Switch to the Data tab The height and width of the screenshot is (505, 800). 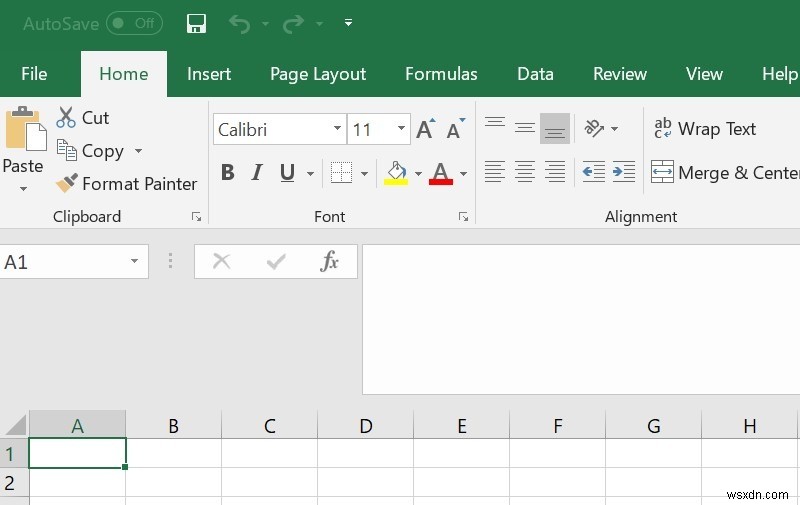(x=535, y=74)
